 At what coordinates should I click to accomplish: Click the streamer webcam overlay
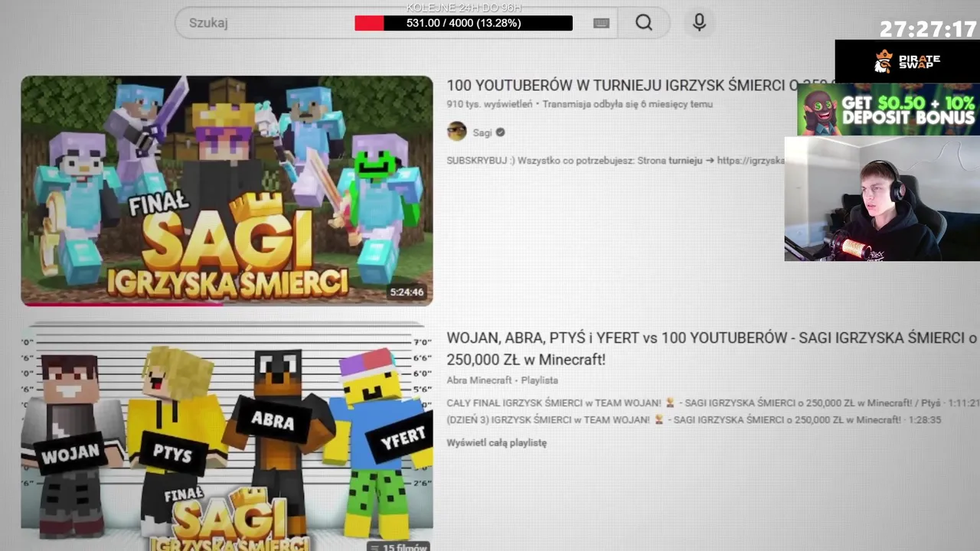point(882,199)
